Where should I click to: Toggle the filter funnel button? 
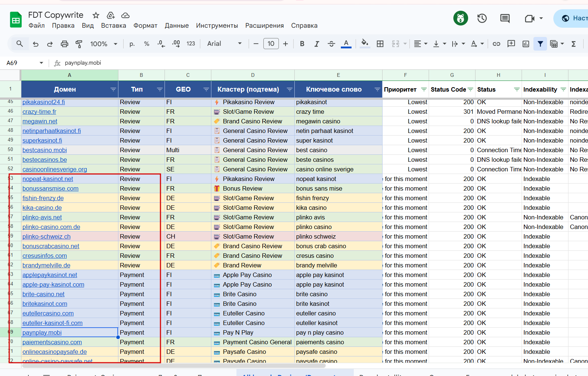(540, 44)
